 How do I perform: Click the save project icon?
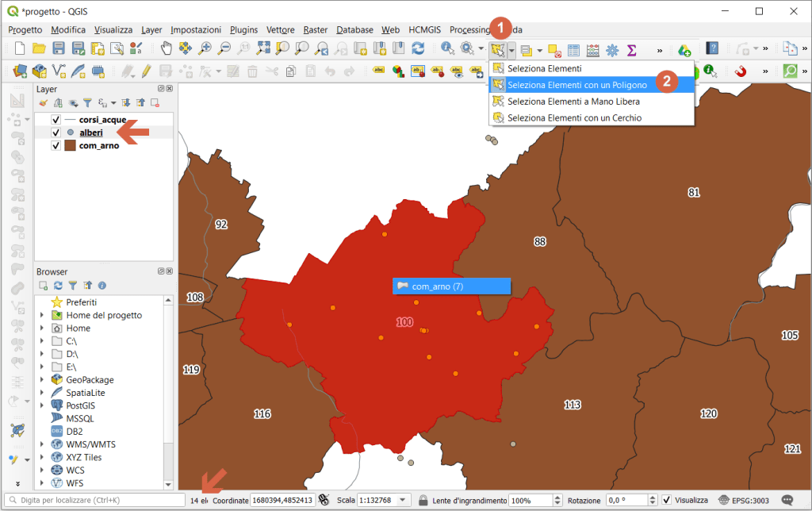[x=58, y=49]
